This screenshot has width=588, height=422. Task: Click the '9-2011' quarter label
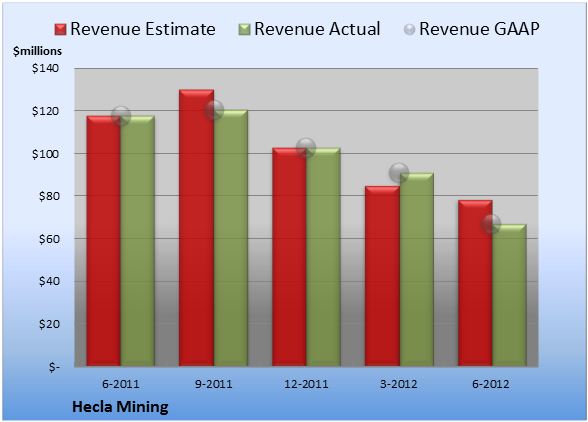coord(214,384)
